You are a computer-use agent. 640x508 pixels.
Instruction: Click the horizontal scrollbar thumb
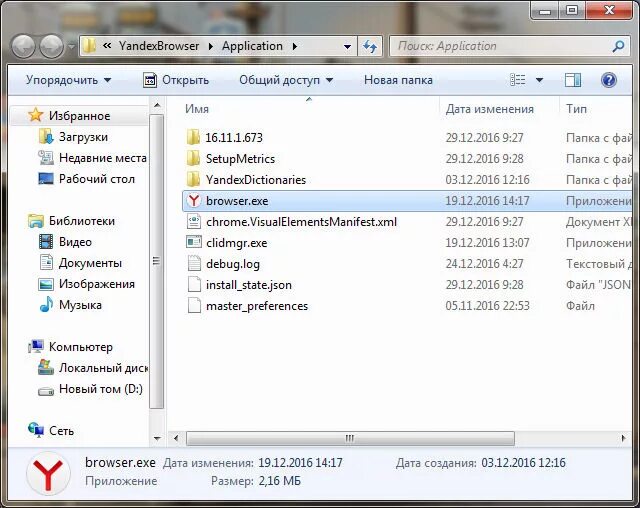[x=350, y=439]
